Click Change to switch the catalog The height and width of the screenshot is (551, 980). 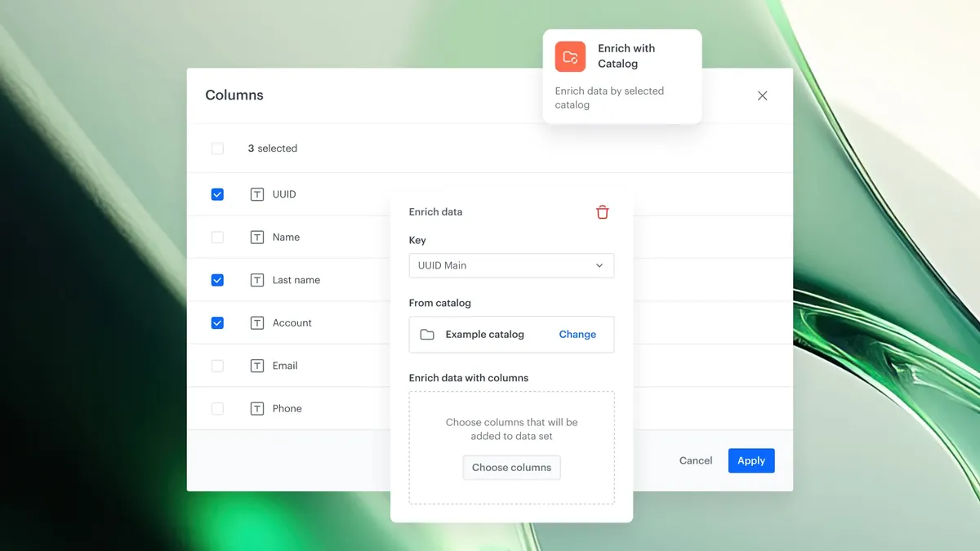pyautogui.click(x=577, y=334)
